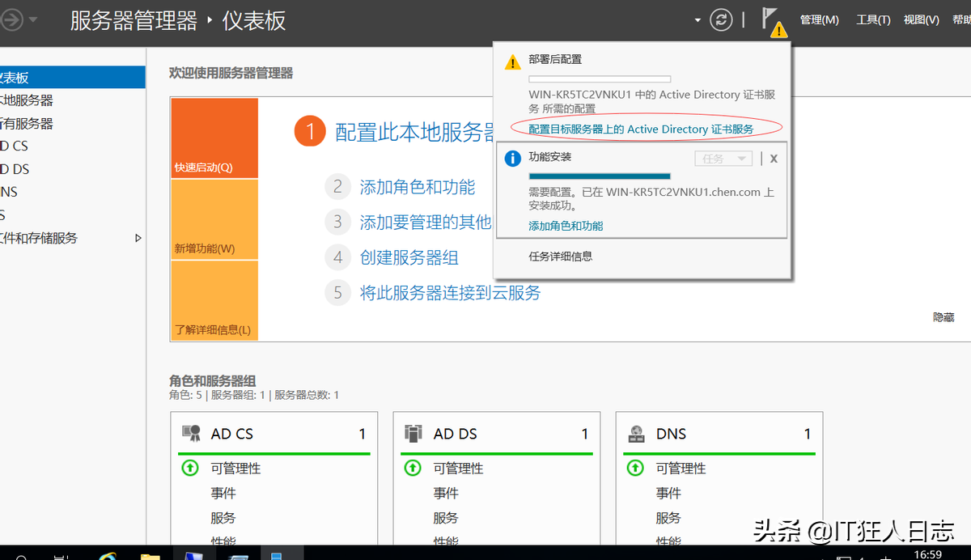971x560 pixels.
Task: Open the notifications flag with warning
Action: 774,23
